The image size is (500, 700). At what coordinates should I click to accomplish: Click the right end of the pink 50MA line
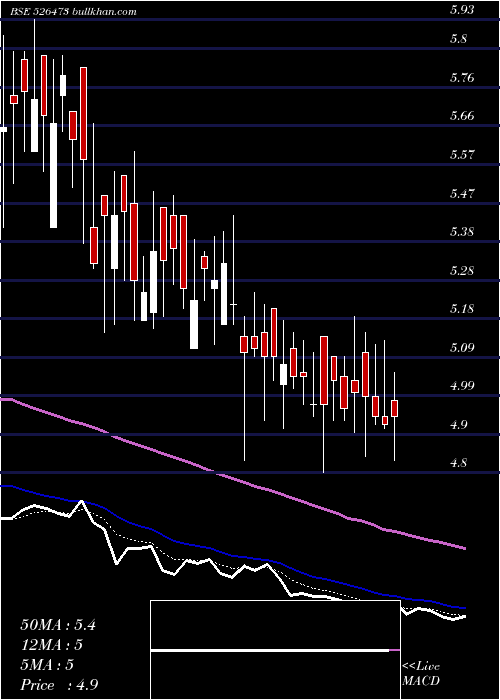click(x=465, y=548)
